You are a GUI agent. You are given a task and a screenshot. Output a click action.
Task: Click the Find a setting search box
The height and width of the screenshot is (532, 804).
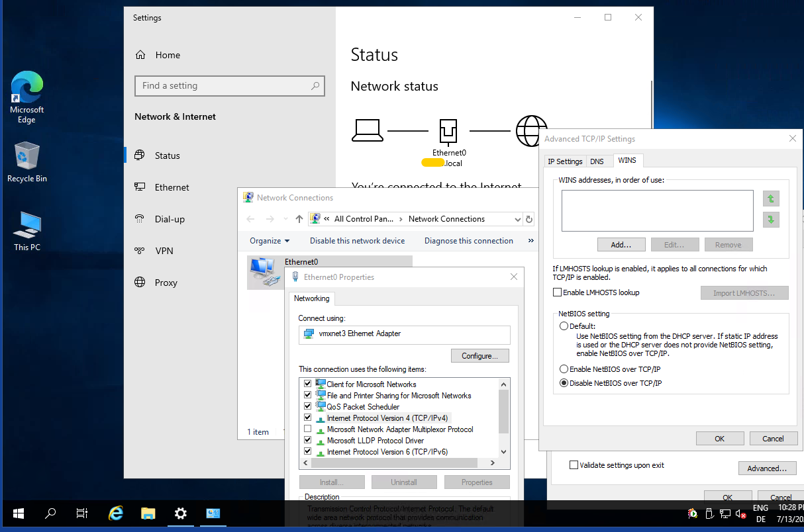(229, 85)
